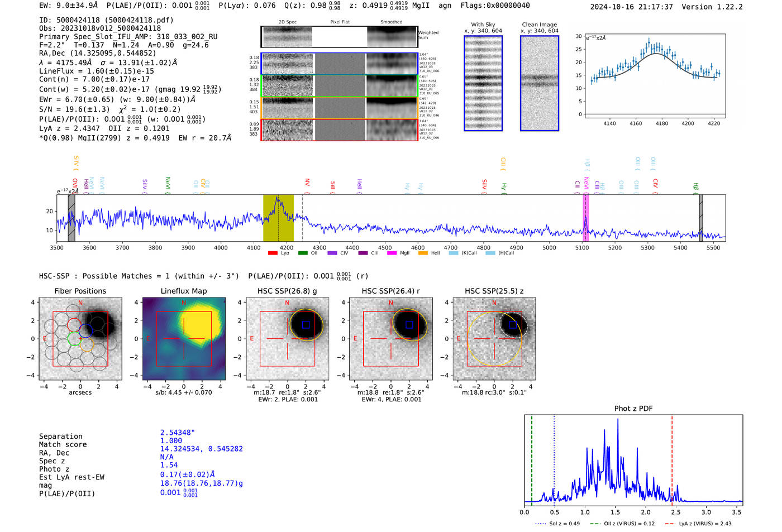Click the 2024-10-16 21:17:37 timestamp

click(632, 7)
